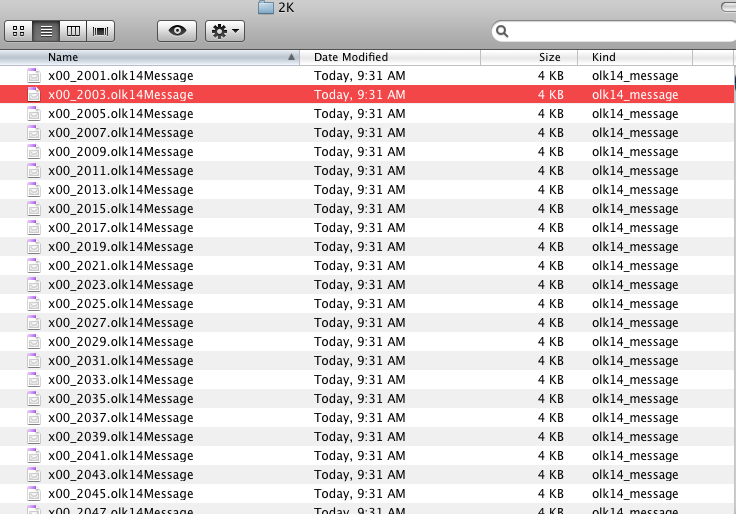The height and width of the screenshot is (514, 736).
Task: Sort files by Kind column
Action: pyautogui.click(x=635, y=57)
